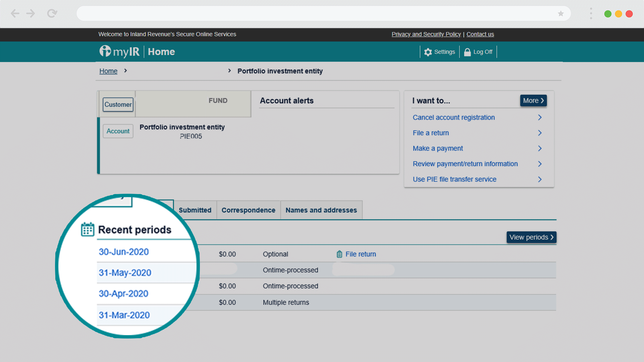Click the Settings gear icon
This screenshot has height=362, width=644.
pos(428,52)
